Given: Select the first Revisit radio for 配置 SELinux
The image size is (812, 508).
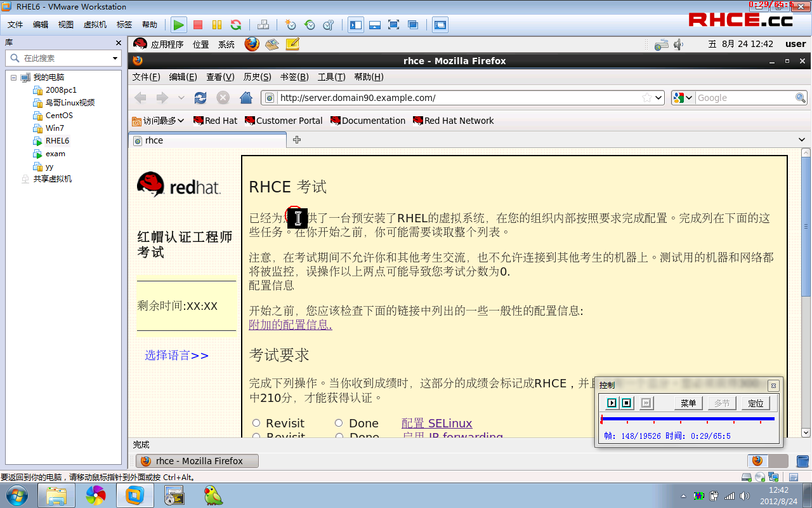Looking at the screenshot, I should [x=256, y=423].
